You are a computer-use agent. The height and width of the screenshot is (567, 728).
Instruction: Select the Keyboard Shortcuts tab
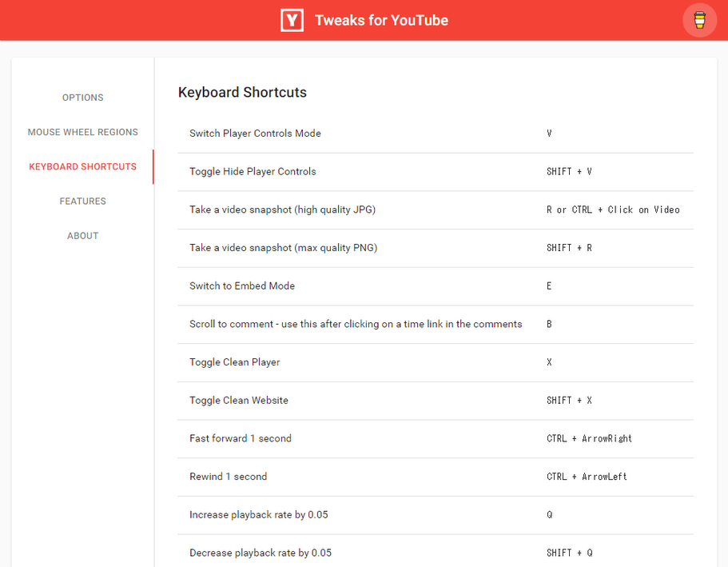click(82, 166)
